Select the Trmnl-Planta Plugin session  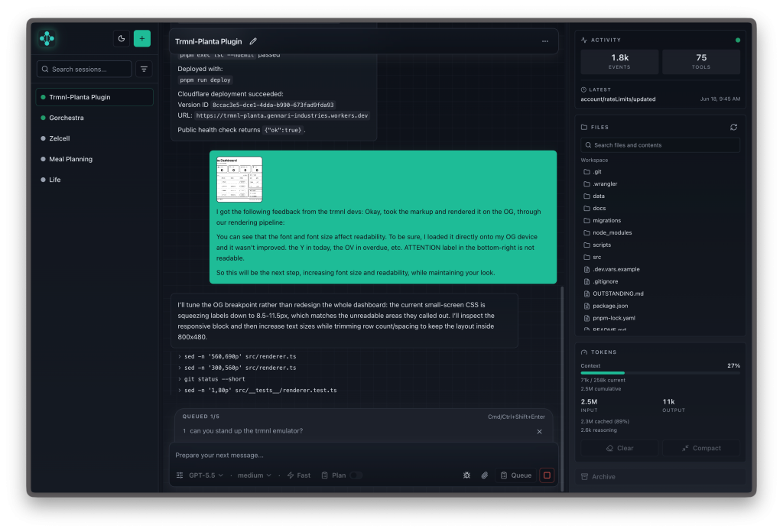point(94,97)
